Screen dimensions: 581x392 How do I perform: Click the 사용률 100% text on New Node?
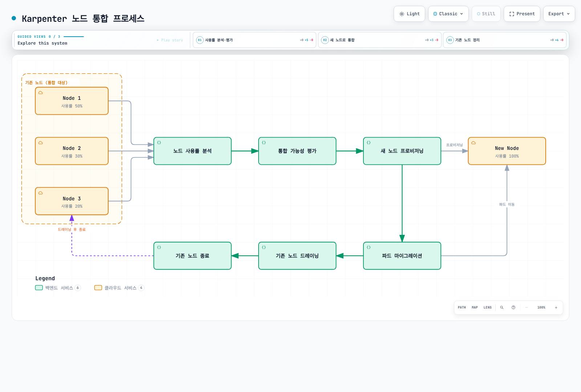coord(507,156)
